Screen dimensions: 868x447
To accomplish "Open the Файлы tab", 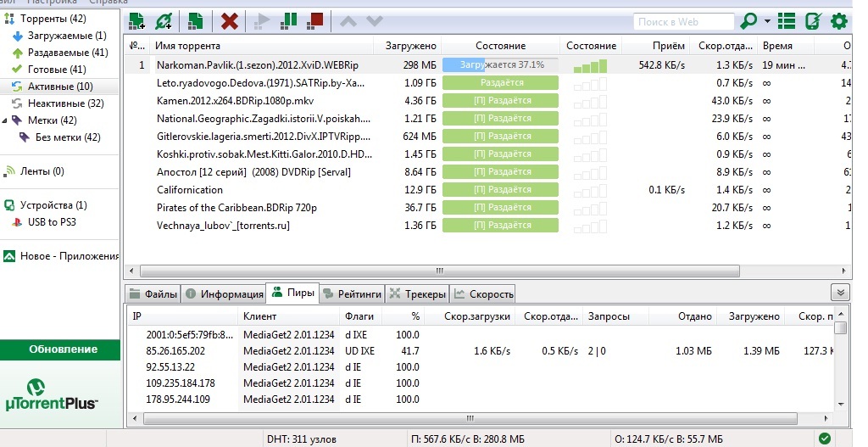I will (x=153, y=294).
